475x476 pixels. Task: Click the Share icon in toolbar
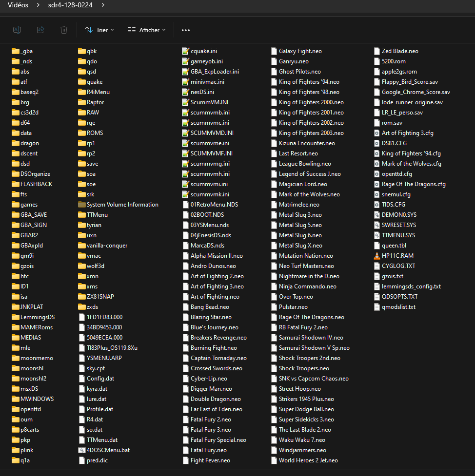tap(40, 30)
